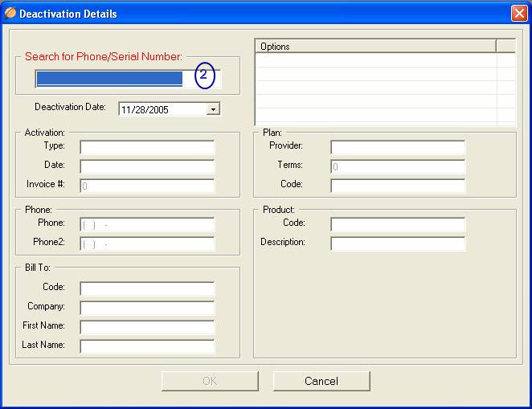Open the Deactivation Date dropdown arrow
532x409 pixels.
[x=213, y=109]
